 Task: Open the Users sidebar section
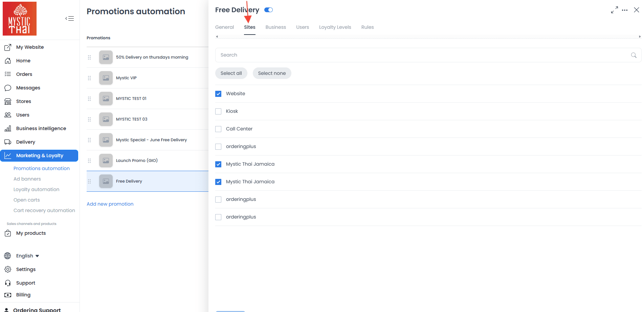(x=23, y=115)
